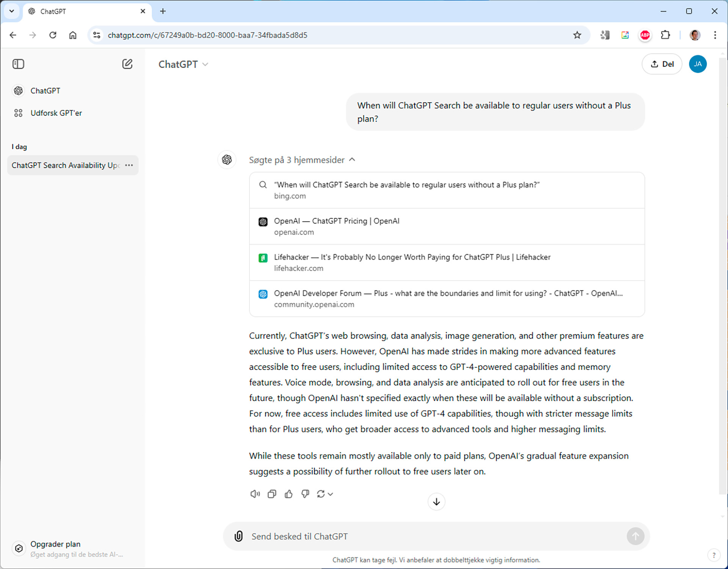Click the user message bubble text
This screenshot has height=569, width=728.
tap(494, 112)
